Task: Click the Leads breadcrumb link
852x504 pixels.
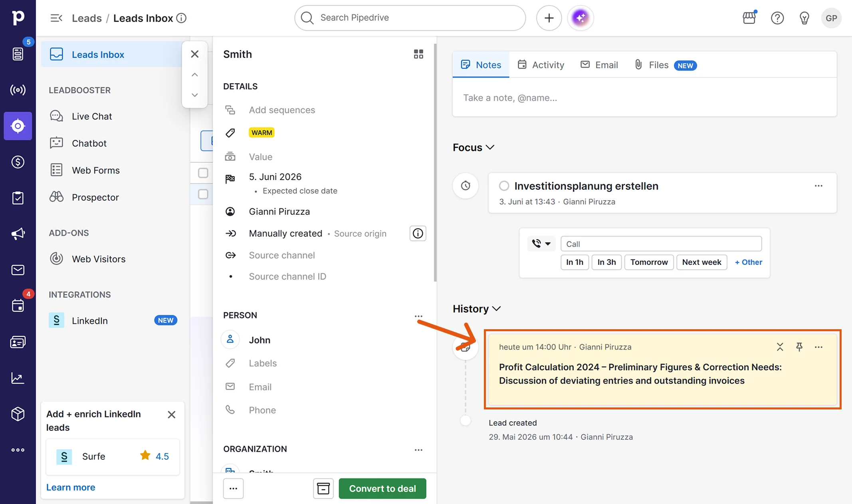Action: pyautogui.click(x=87, y=18)
